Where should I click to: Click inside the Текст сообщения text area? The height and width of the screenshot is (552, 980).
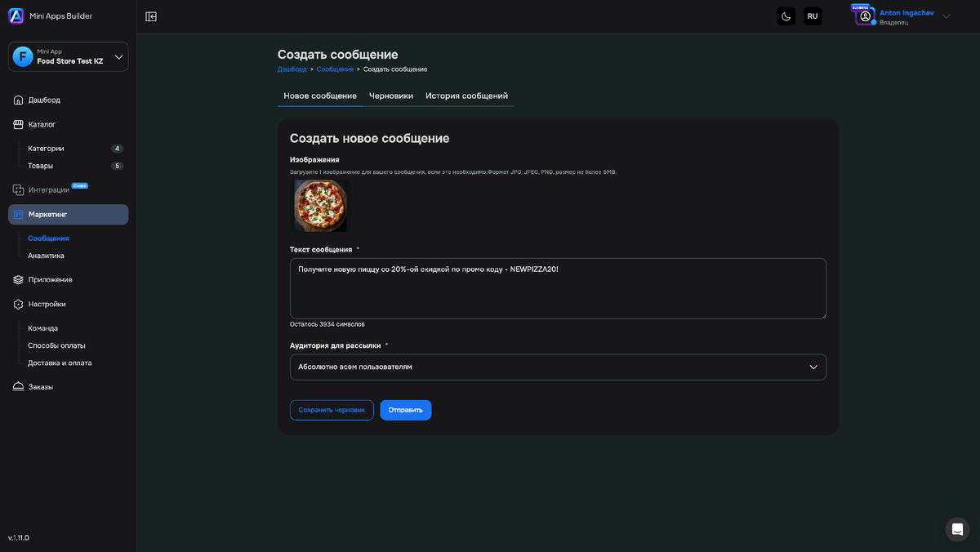tap(558, 288)
